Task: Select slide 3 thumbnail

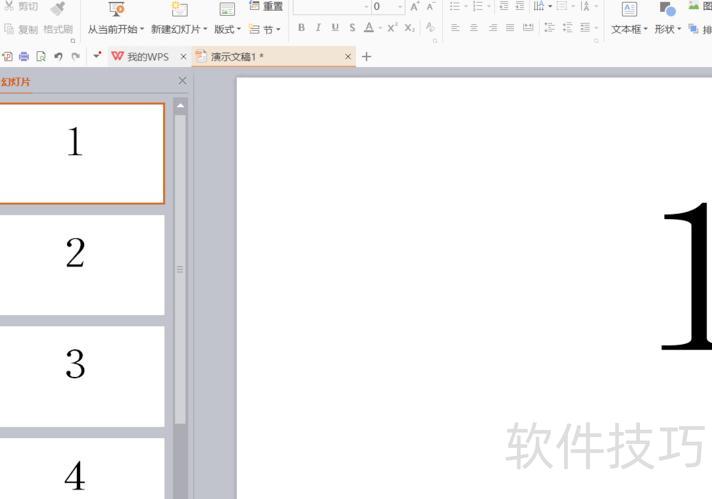Action: [x=82, y=376]
